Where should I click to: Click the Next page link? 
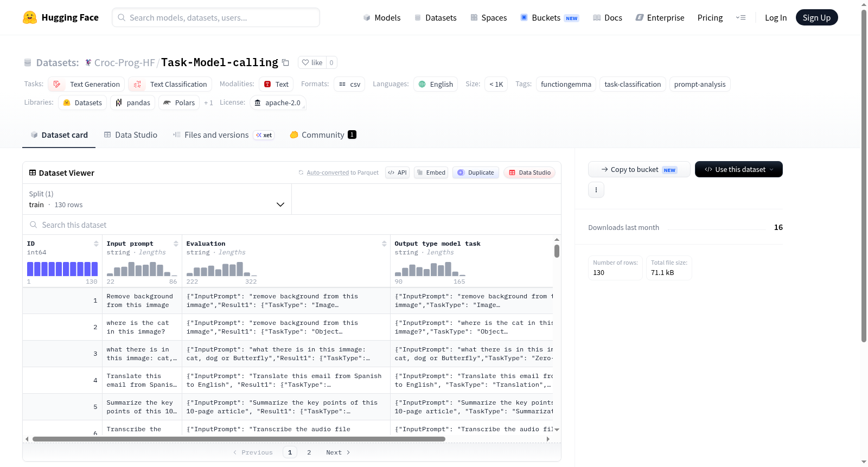(338, 452)
